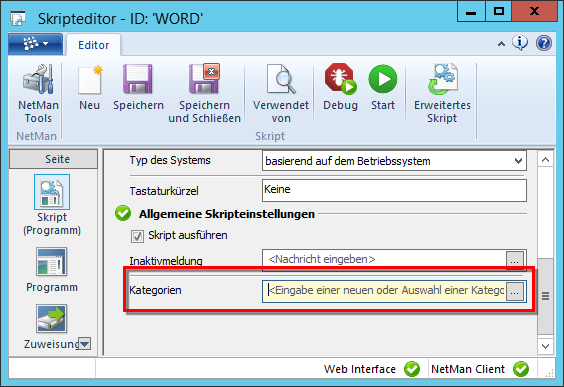Viewport: 564px width, 387px height.
Task: Expand the sidebar page list arrow
Action: click(85, 344)
